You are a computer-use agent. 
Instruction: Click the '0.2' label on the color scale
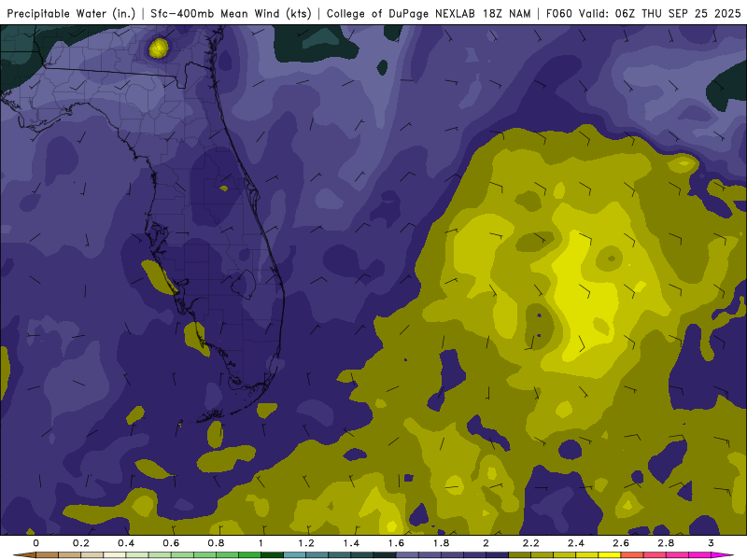coord(81,543)
